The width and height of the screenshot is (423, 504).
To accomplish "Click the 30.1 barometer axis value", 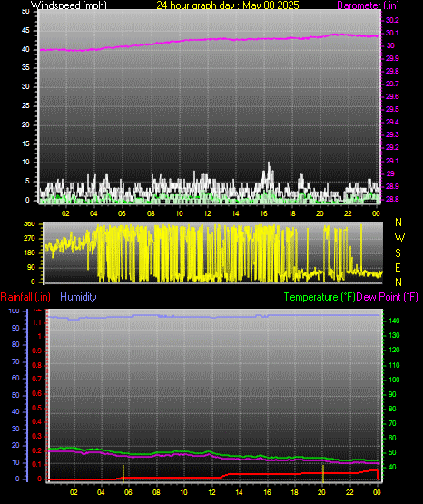I will pyautogui.click(x=392, y=33).
